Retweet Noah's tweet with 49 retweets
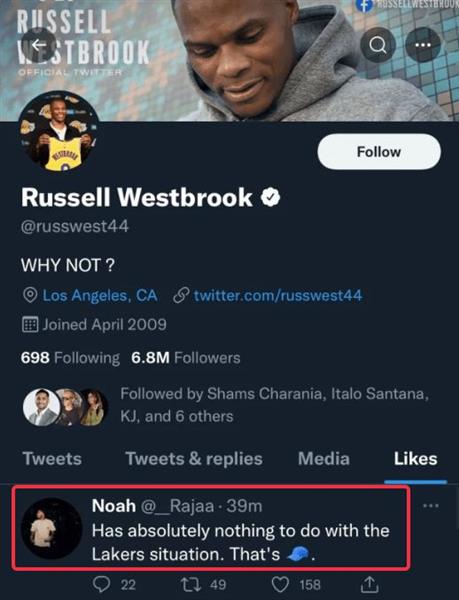 [190, 584]
